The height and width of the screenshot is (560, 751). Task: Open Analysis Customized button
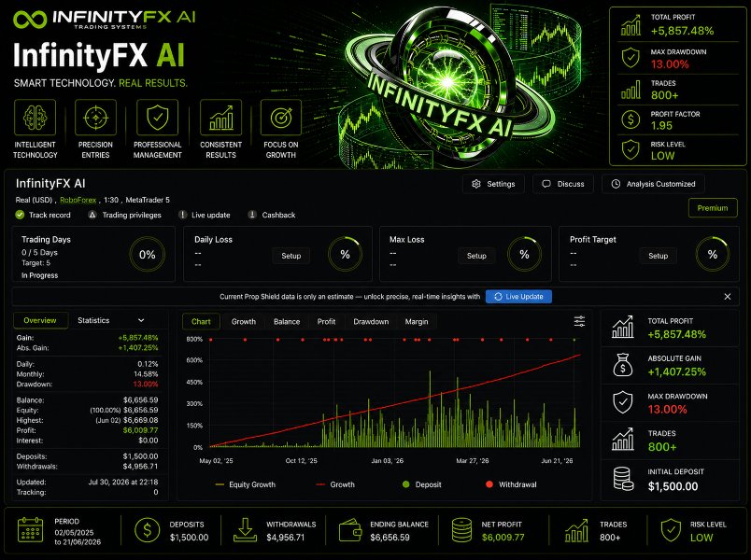click(x=653, y=184)
